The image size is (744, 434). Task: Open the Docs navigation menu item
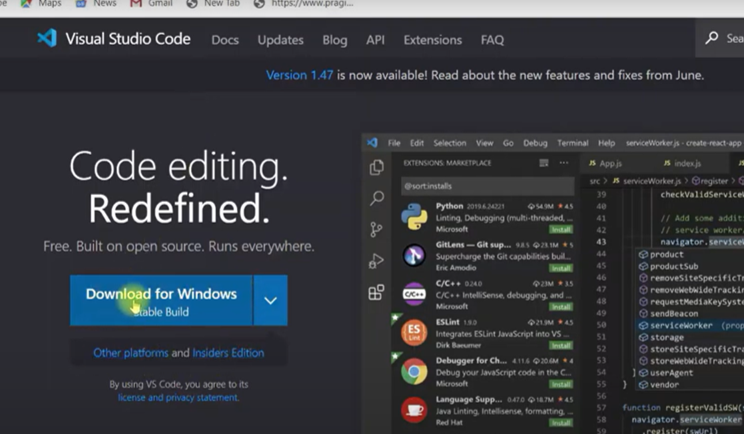coord(225,40)
